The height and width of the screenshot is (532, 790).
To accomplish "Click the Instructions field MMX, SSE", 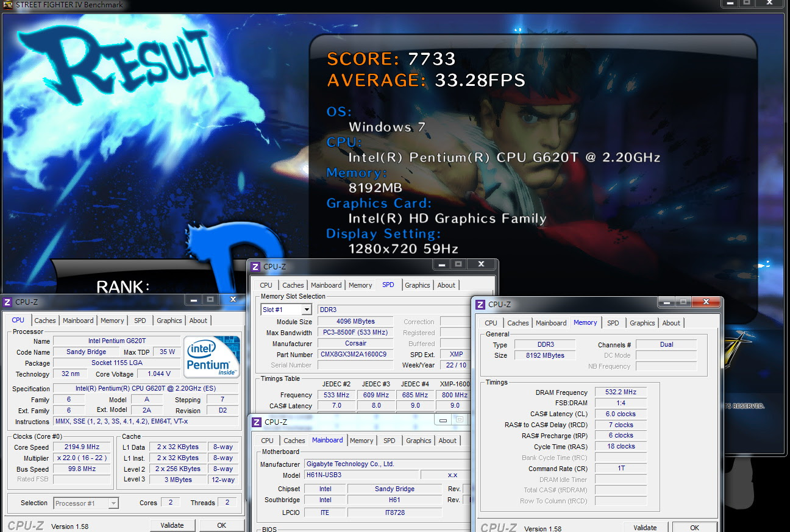I will [146, 422].
